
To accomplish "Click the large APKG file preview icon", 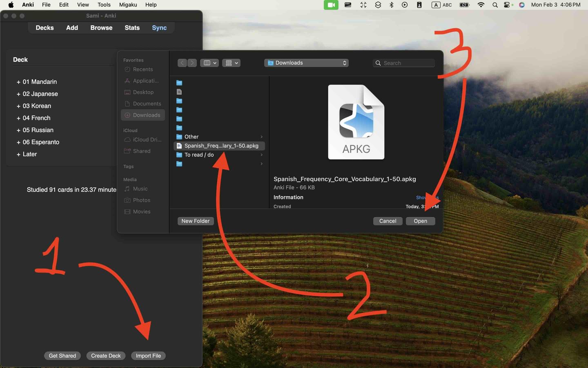I will (x=356, y=122).
